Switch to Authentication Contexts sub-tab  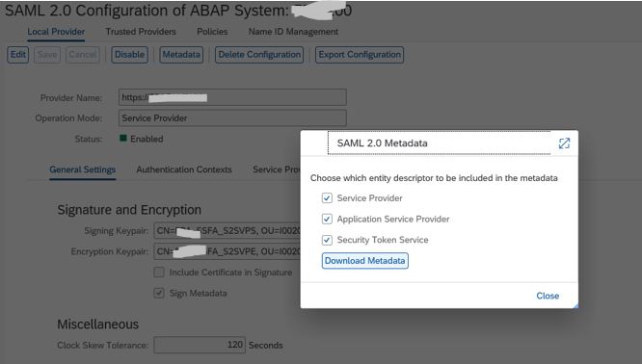click(x=184, y=169)
